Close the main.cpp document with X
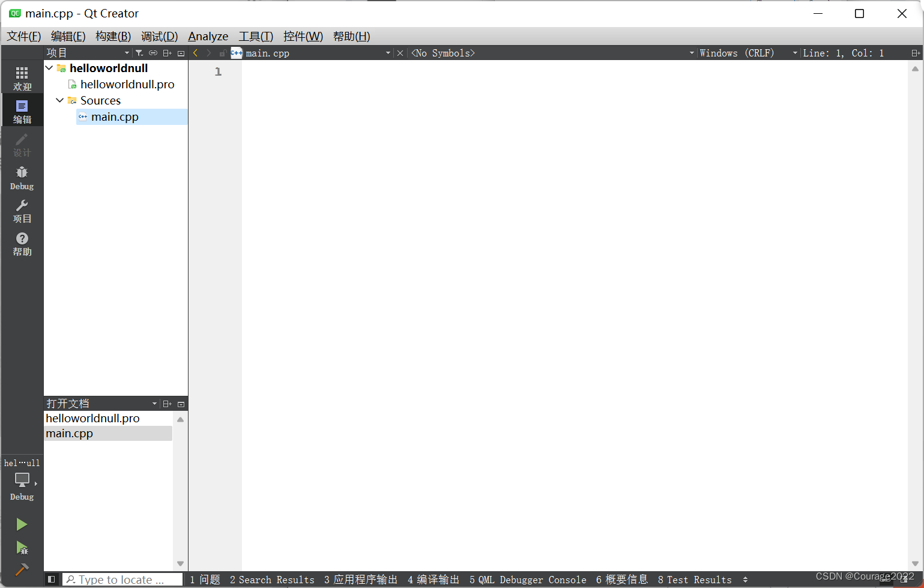The width and height of the screenshot is (924, 588). (x=400, y=53)
